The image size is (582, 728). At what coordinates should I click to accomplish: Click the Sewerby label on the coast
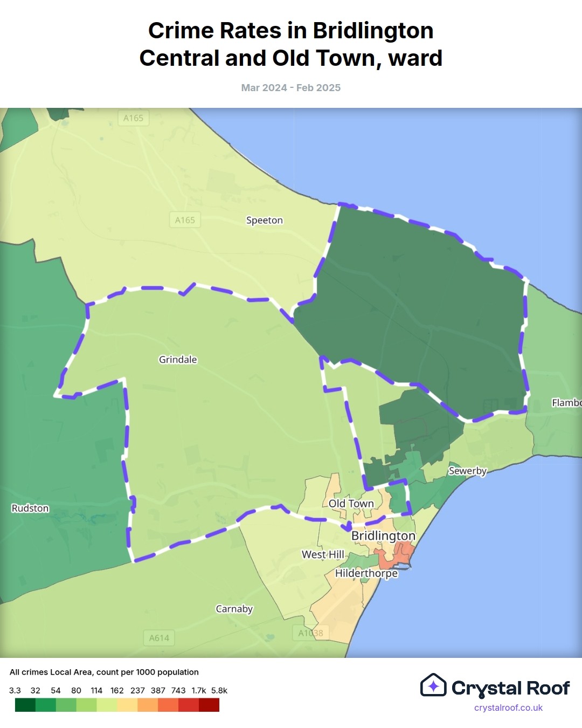click(x=467, y=471)
